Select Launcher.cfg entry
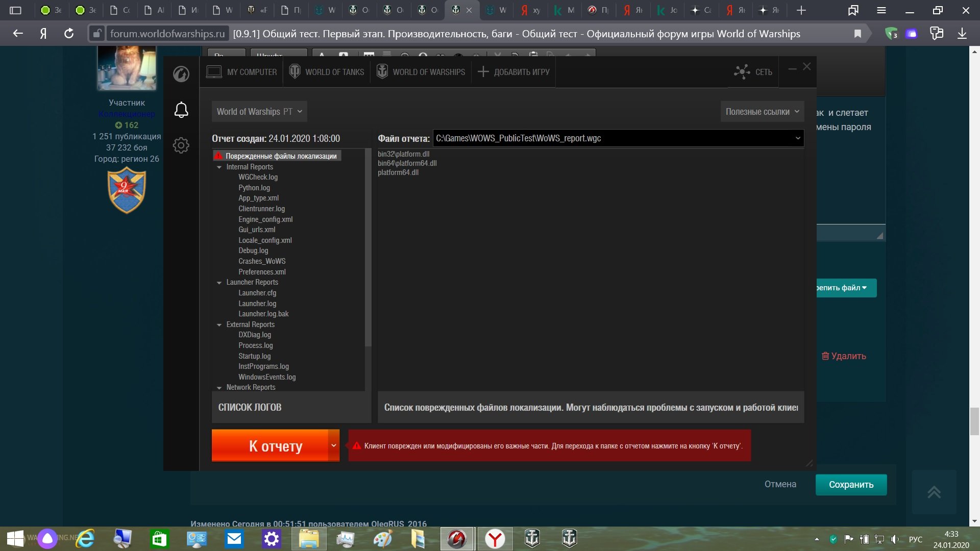Viewport: 980px width, 551px height. (257, 293)
